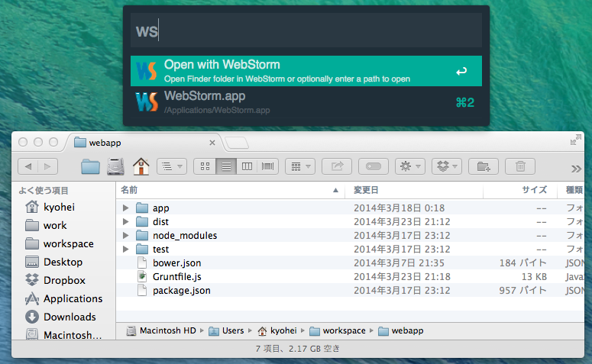Click the hard disk toolbar icon
Viewport: 592px width, 364px height.
click(x=115, y=166)
